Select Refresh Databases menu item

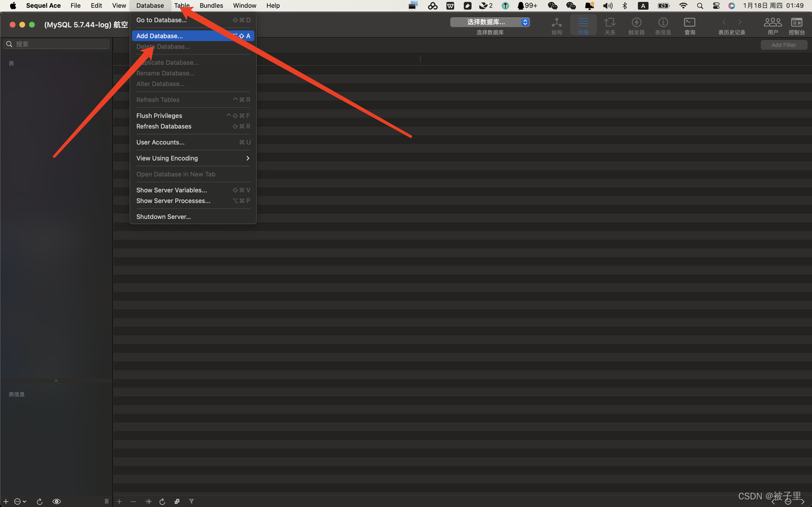tap(193, 126)
